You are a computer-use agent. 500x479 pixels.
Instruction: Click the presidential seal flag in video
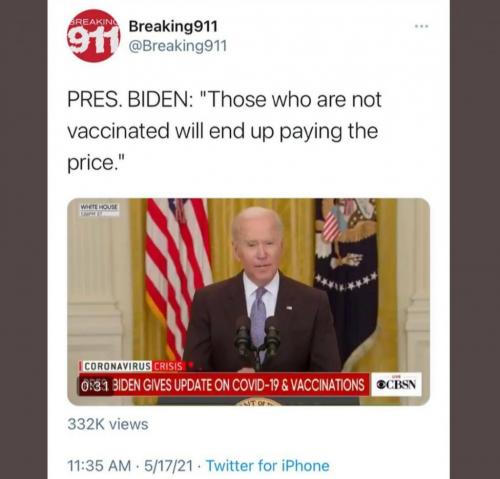point(347,277)
